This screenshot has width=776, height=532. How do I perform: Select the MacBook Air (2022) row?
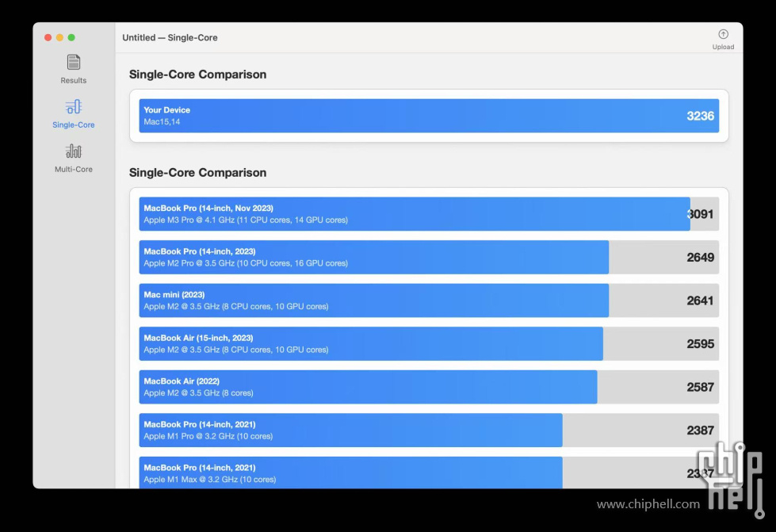pyautogui.click(x=429, y=387)
